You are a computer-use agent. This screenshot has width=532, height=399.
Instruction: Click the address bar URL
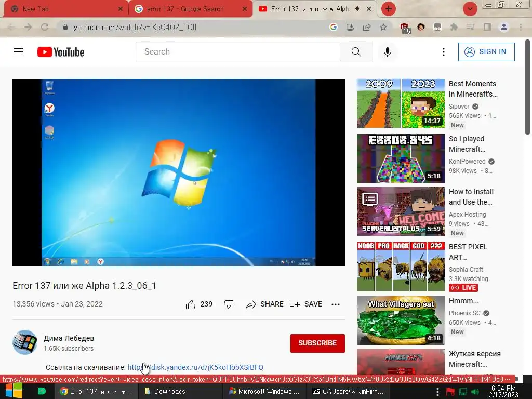click(x=135, y=28)
